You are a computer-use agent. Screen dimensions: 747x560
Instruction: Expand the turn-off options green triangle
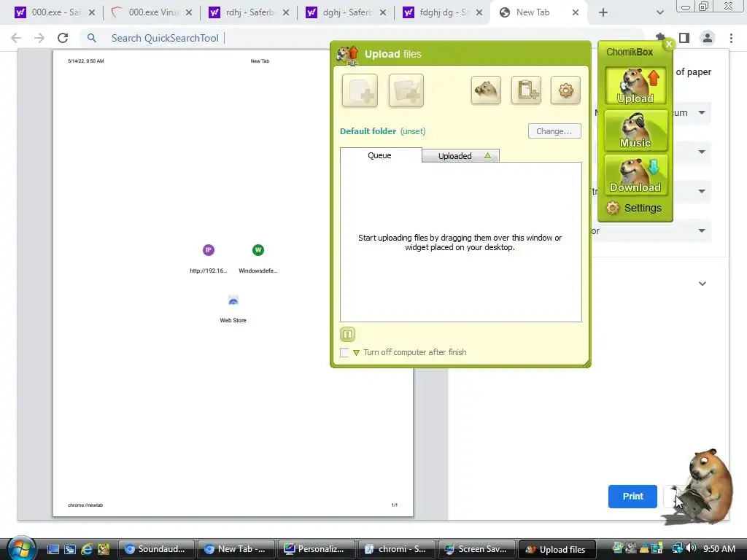356,353
